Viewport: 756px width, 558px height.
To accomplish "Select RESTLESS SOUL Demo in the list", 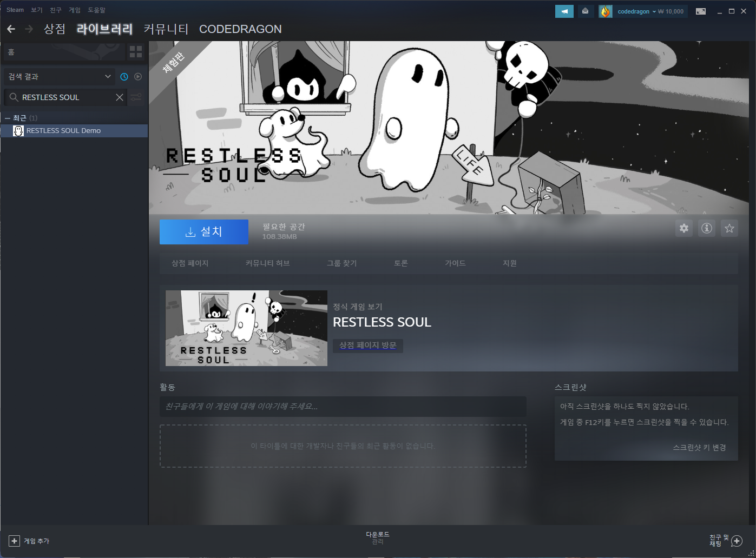I will pyautogui.click(x=74, y=131).
